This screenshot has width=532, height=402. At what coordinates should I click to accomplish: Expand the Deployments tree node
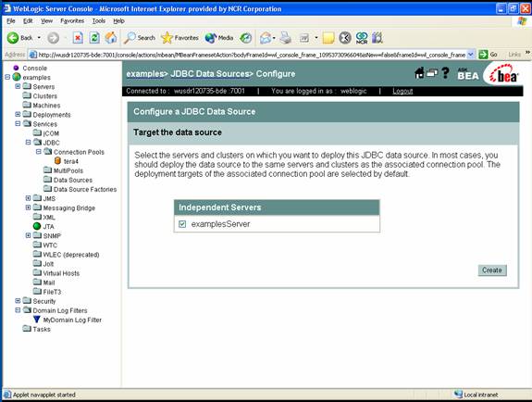tap(18, 114)
